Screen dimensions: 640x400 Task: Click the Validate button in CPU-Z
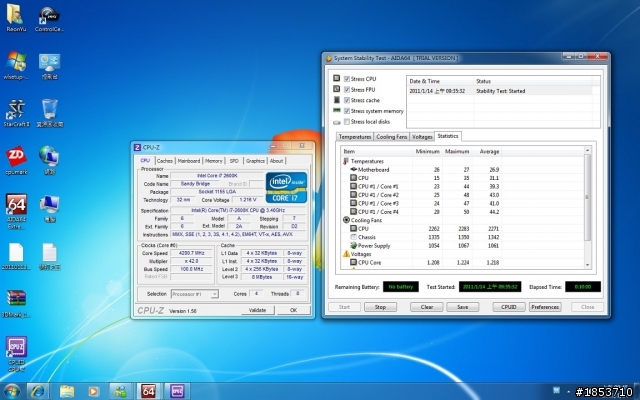point(258,310)
